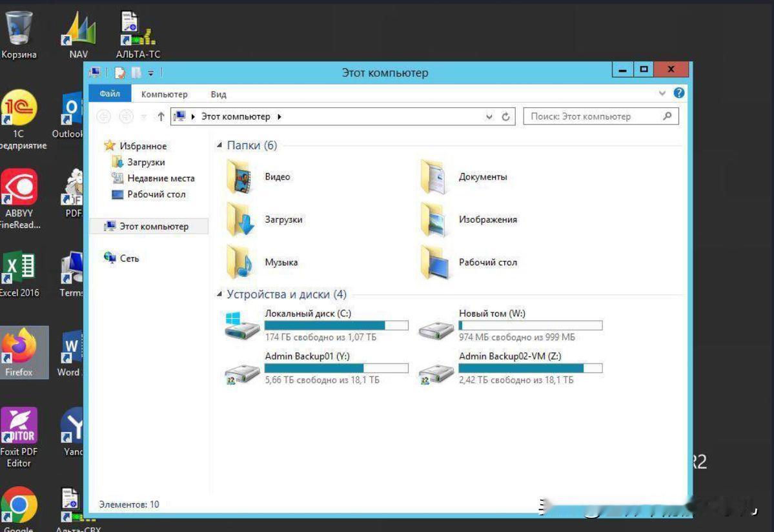The image size is (774, 532).
Task: Expand the ribbon with the chevron
Action: tap(662, 93)
